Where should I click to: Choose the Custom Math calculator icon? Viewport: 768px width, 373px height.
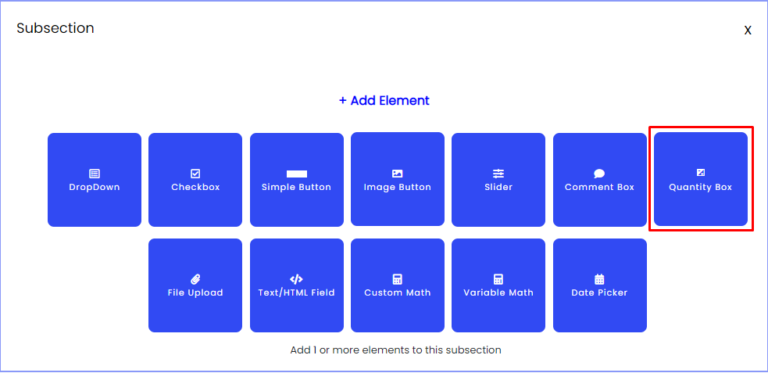[x=397, y=280]
